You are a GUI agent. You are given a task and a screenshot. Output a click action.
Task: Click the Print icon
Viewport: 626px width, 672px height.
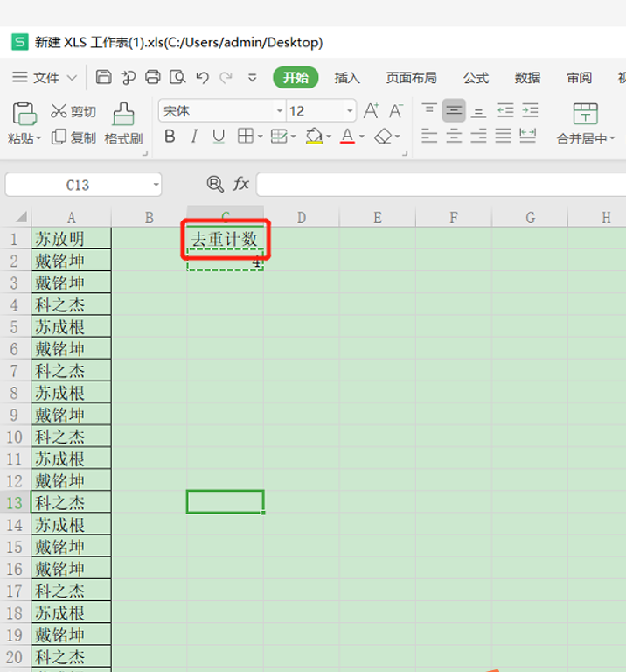[152, 77]
